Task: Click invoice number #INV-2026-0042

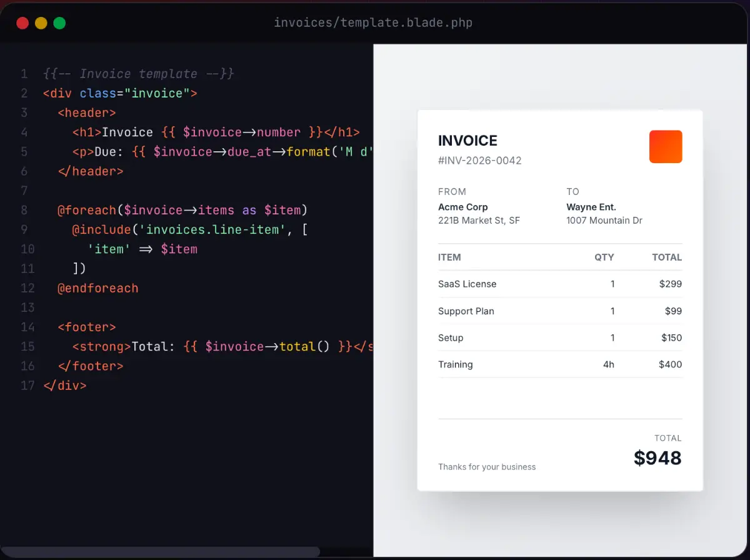Action: click(480, 161)
